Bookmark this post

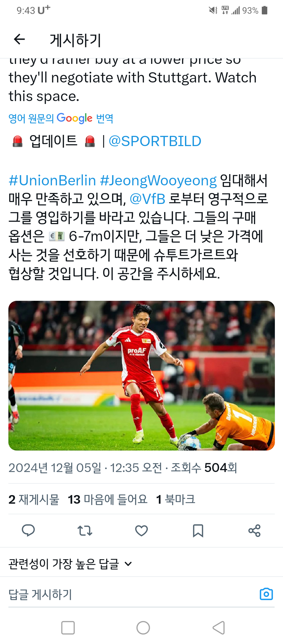pos(198,531)
